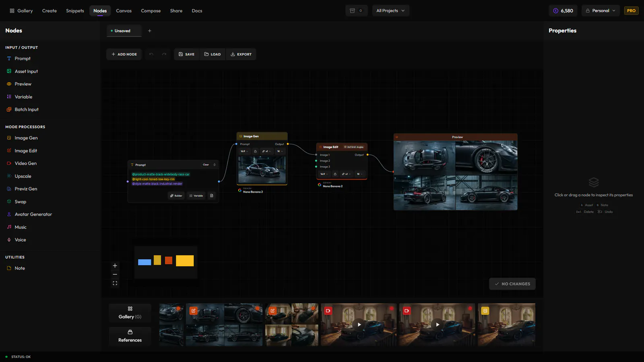Click the Add Node button
The height and width of the screenshot is (362, 644).
(x=124, y=54)
